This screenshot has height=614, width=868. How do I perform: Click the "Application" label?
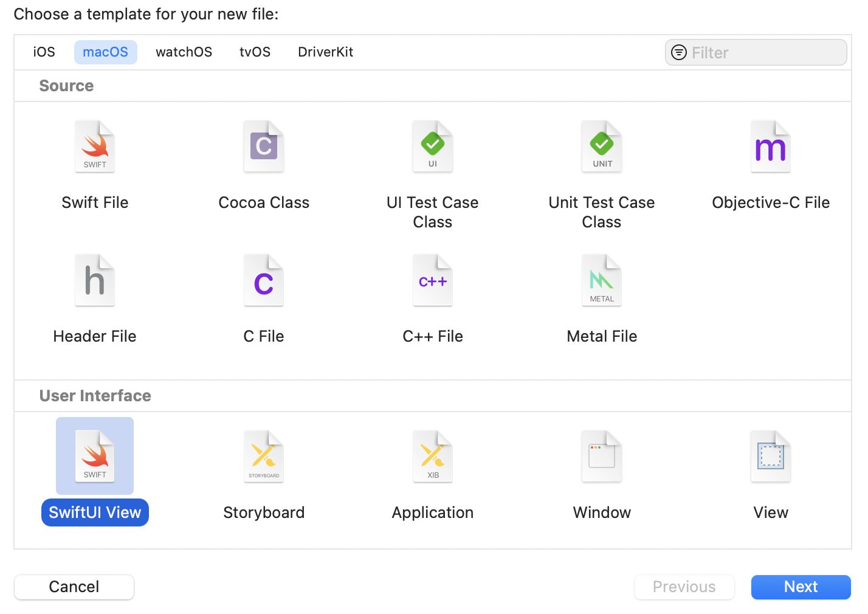(x=433, y=512)
